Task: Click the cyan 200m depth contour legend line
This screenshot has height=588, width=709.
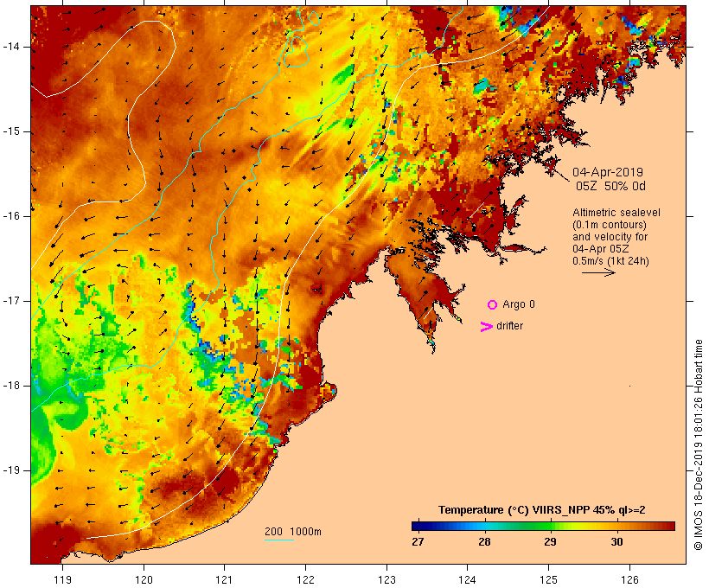Action: [x=279, y=540]
